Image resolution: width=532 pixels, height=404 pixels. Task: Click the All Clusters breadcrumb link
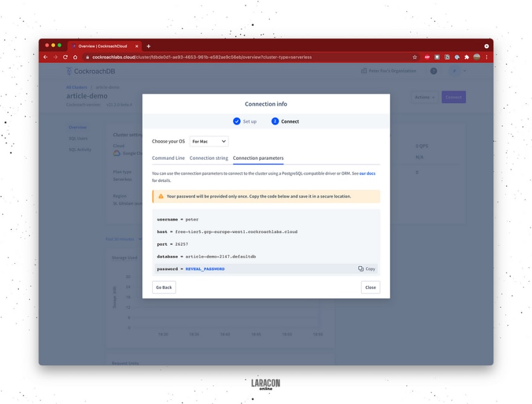pyautogui.click(x=77, y=87)
